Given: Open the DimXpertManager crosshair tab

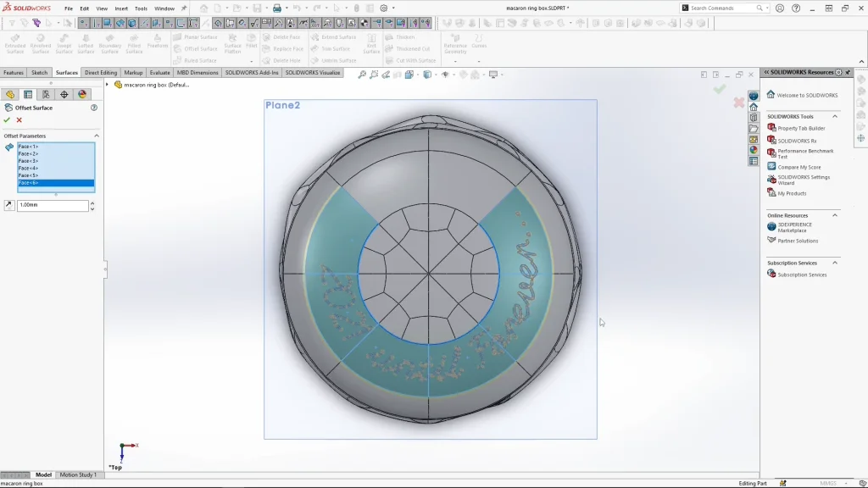Looking at the screenshot, I should [64, 95].
